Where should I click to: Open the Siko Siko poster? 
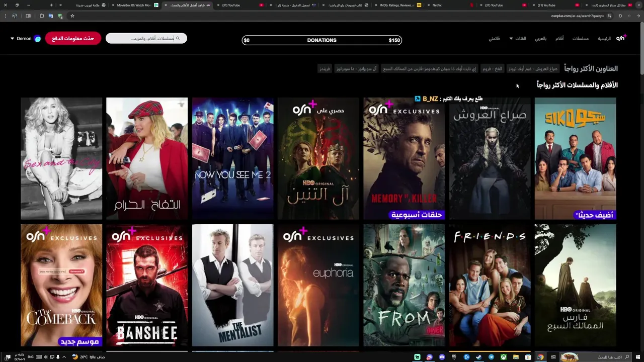[x=575, y=159]
